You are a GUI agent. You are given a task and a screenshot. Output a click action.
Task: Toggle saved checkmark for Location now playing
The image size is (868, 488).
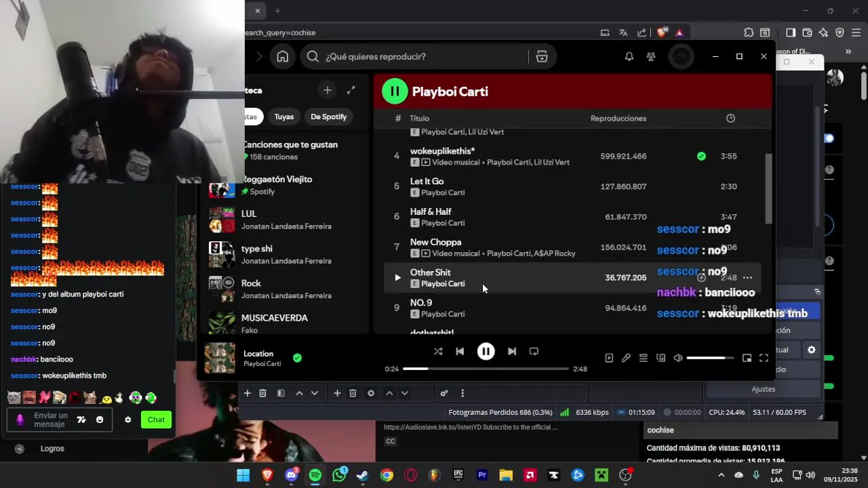point(297,358)
